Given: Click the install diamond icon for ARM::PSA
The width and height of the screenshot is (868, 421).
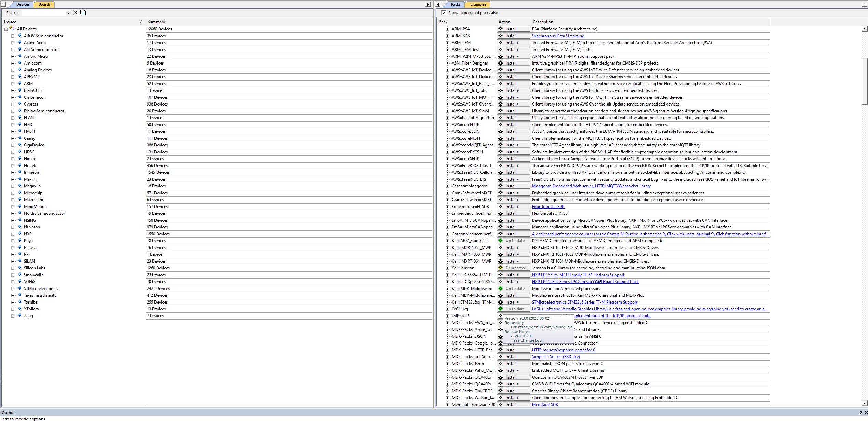Looking at the screenshot, I should (x=501, y=29).
